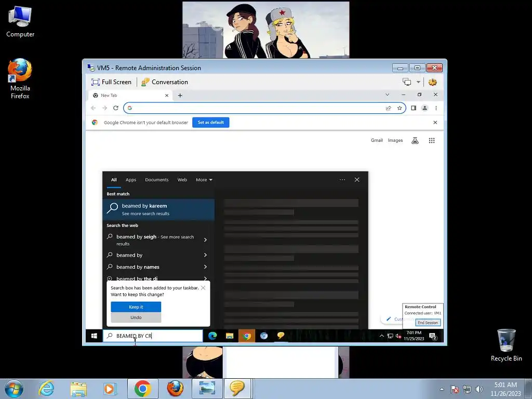Viewport: 532px width, 399px height.
Task: Open the Computer desktop icon
Action: tap(20, 21)
